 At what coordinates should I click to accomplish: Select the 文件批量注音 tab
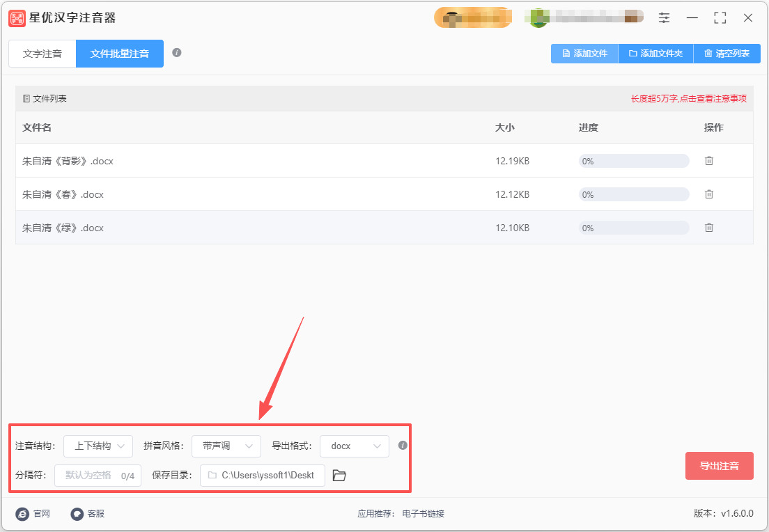coord(120,54)
